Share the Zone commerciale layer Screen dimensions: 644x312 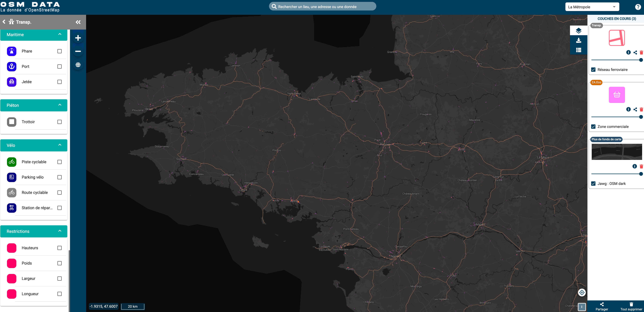[x=635, y=109]
